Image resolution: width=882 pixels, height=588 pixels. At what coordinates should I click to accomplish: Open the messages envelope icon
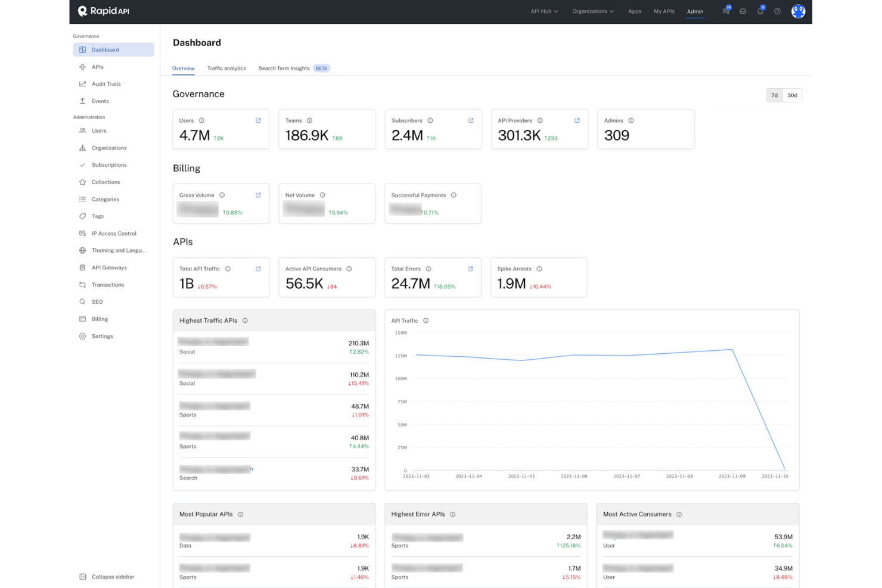pyautogui.click(x=743, y=11)
